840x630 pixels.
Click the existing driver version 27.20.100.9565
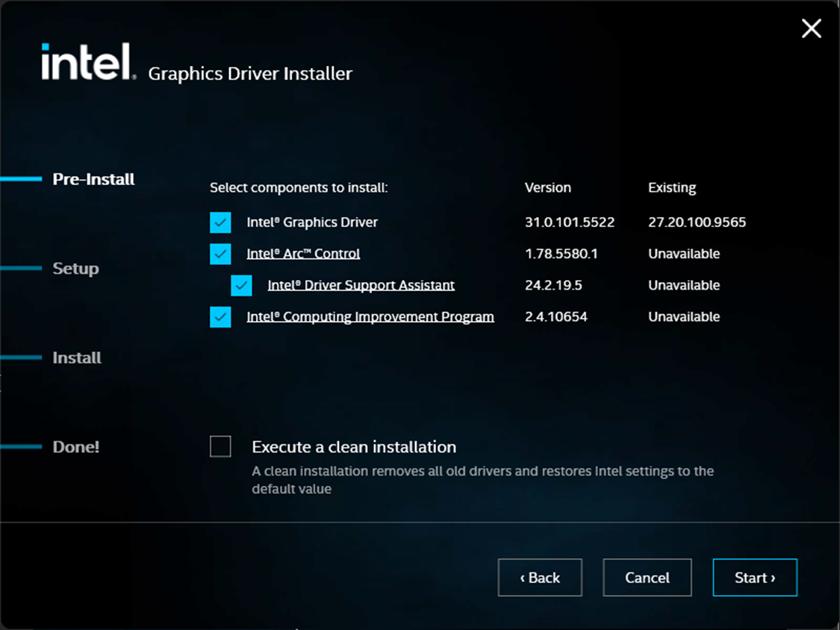[697, 222]
